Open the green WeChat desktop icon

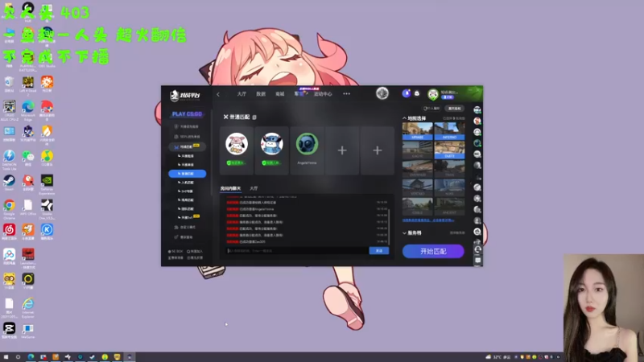tap(28, 158)
